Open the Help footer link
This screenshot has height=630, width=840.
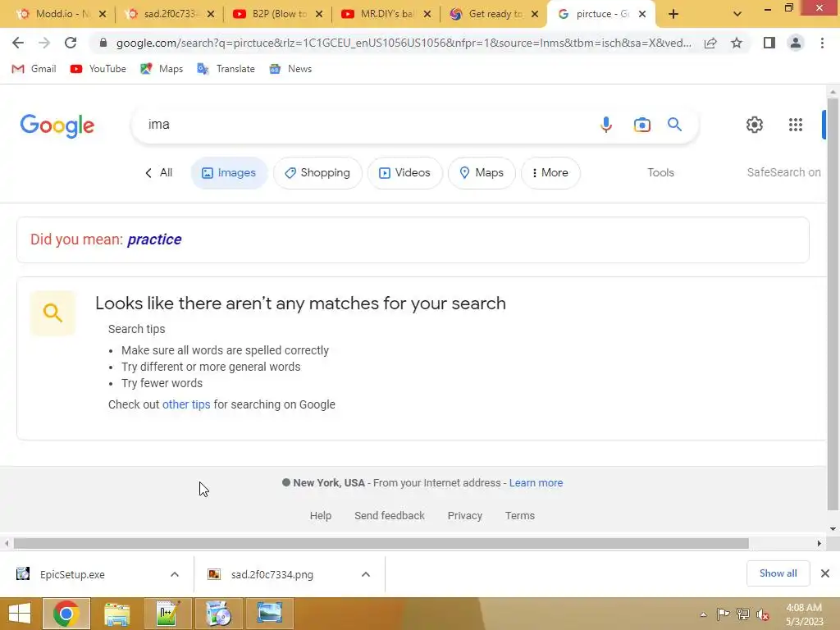(321, 515)
